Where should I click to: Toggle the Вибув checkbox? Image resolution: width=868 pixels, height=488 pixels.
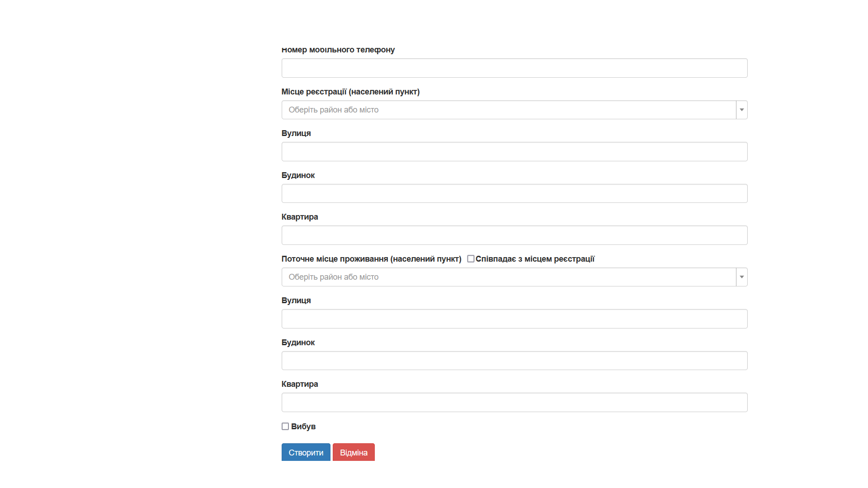(x=285, y=427)
